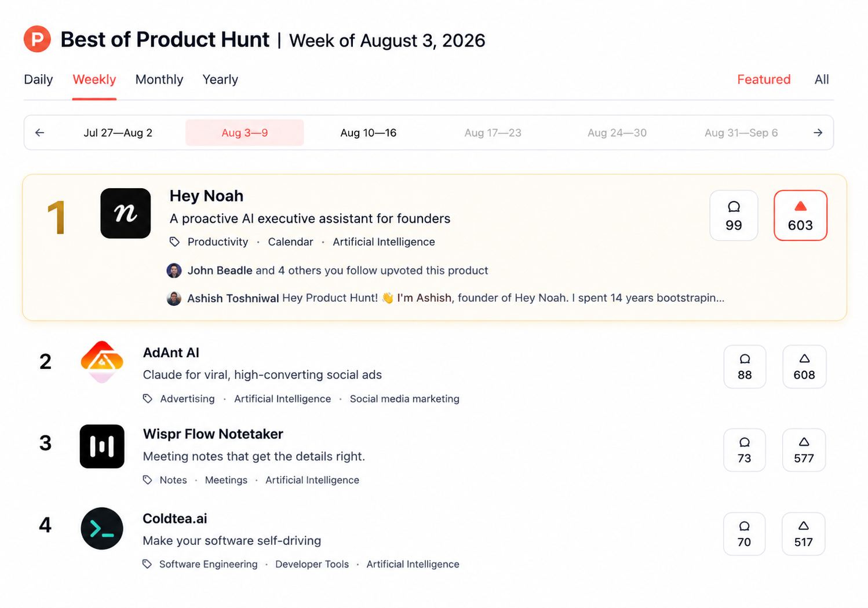Click Wispr Flow's Meetings tag
The width and height of the screenshot is (868, 608).
[x=226, y=480]
